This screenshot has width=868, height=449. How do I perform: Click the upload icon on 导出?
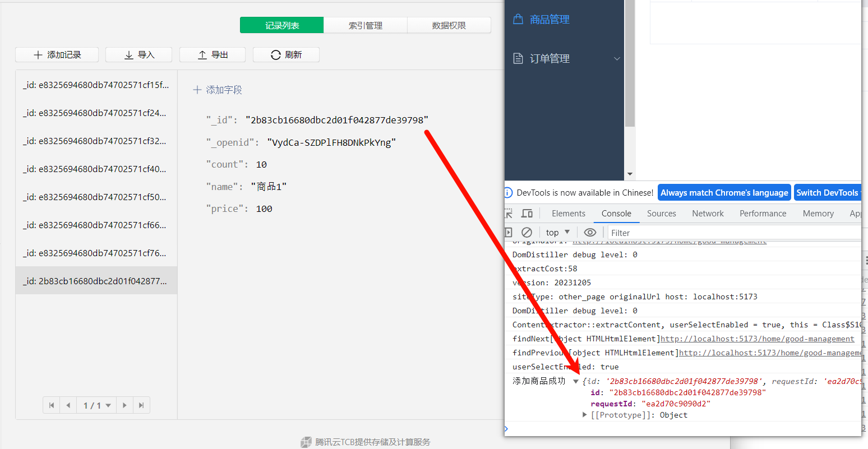click(x=202, y=55)
